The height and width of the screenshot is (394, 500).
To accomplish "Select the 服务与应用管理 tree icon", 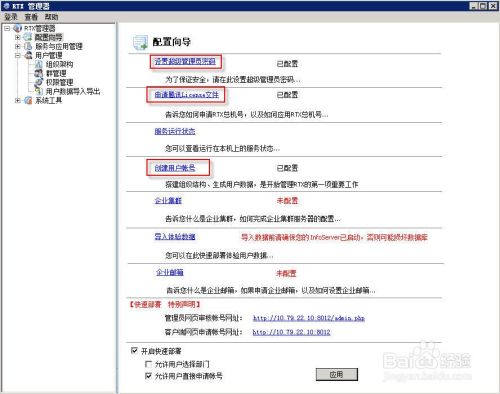I will [x=28, y=46].
